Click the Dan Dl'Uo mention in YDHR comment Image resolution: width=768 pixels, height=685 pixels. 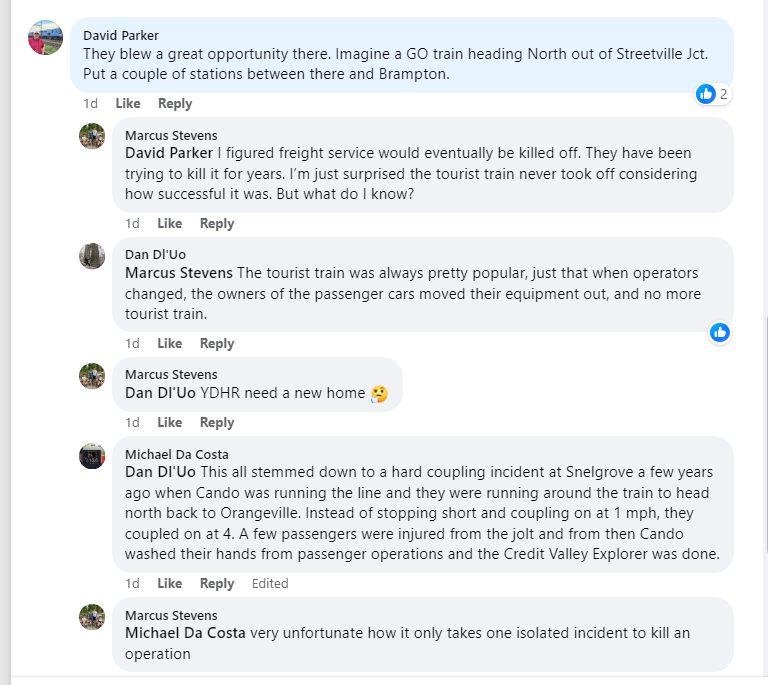[x=160, y=393]
